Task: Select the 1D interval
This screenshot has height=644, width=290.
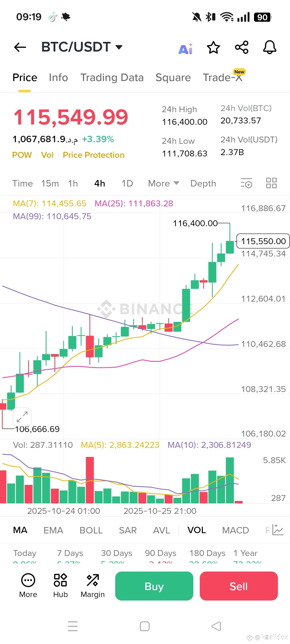Action: 127,183
